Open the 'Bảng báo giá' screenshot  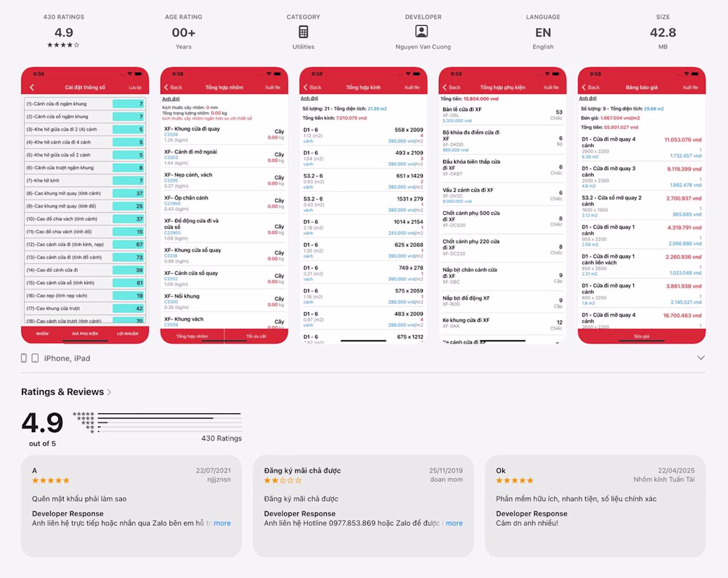click(x=642, y=205)
